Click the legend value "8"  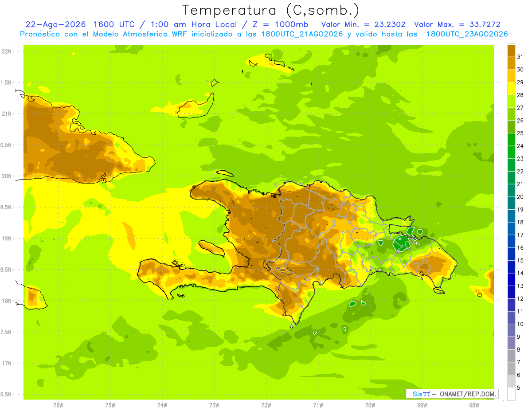pos(519,349)
